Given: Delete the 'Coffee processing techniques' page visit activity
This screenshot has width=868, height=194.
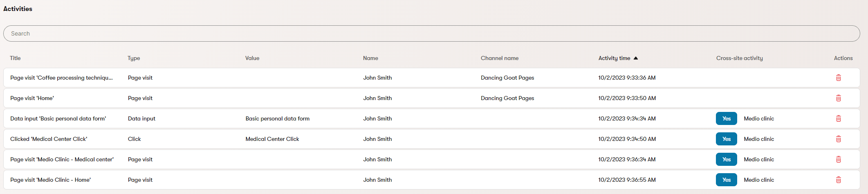Looking at the screenshot, I should pos(838,78).
